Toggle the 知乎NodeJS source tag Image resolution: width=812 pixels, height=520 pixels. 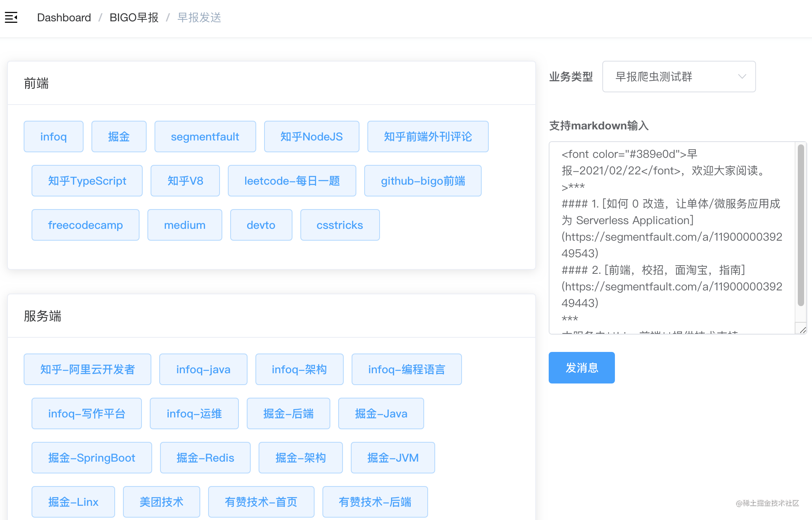[311, 137]
